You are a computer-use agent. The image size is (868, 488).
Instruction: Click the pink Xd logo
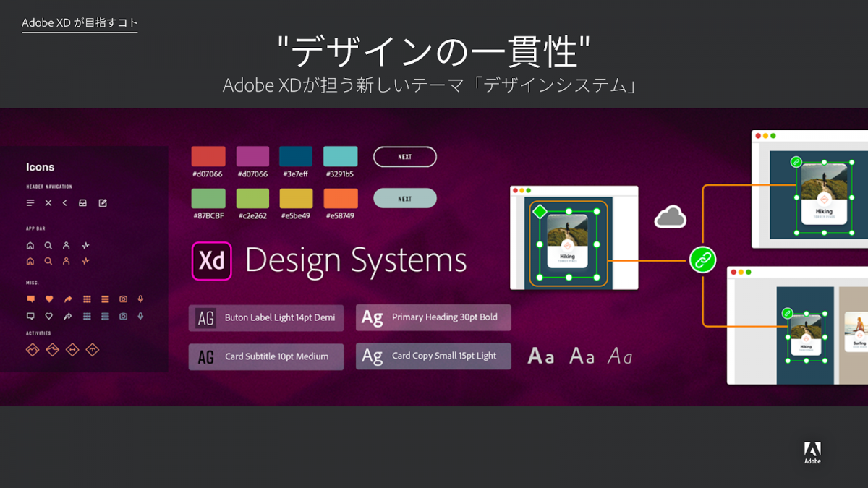point(211,260)
